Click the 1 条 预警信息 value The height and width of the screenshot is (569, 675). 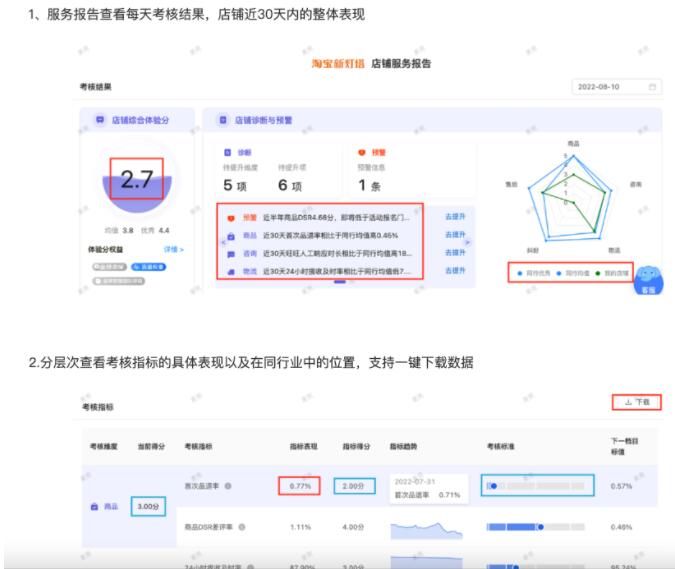pos(369,186)
